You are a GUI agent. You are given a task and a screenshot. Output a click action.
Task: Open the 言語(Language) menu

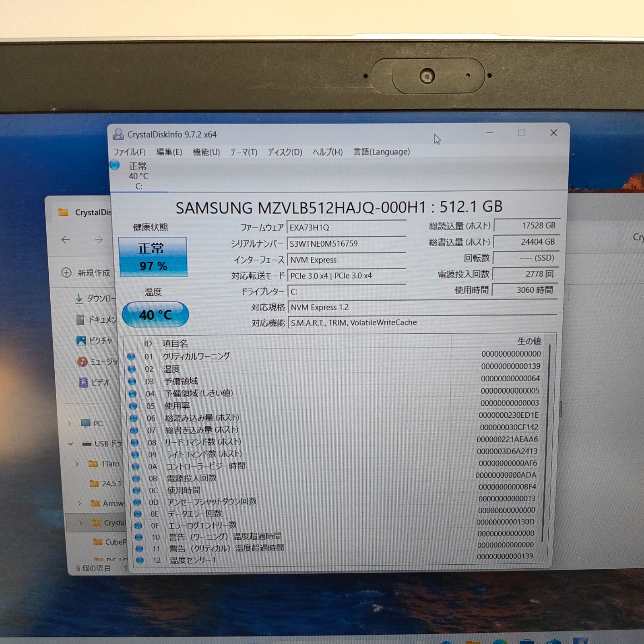coord(381,152)
